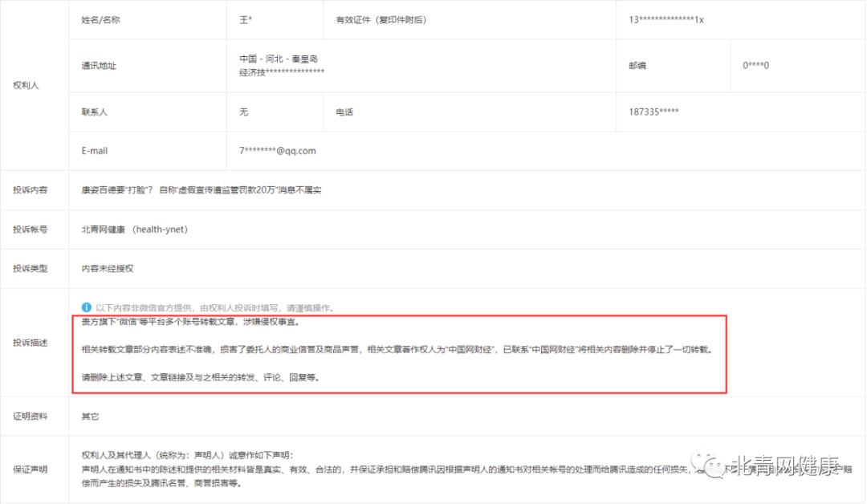Click the masked address line starting with 经济技
Screen dimensions: 867x504
282,72
